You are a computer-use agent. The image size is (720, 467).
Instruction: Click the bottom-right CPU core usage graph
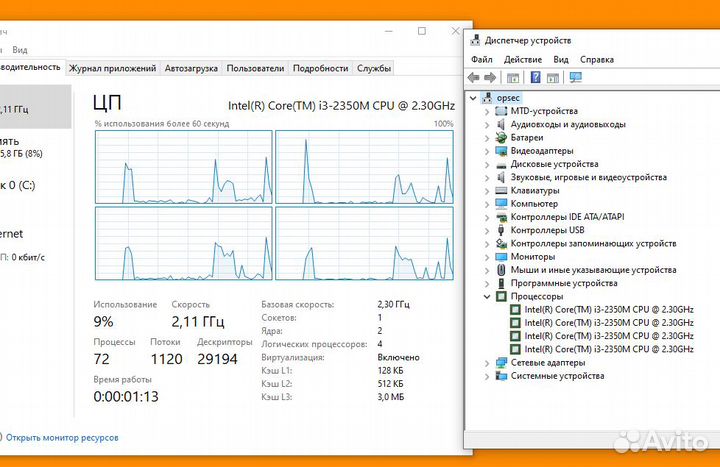coord(365,243)
